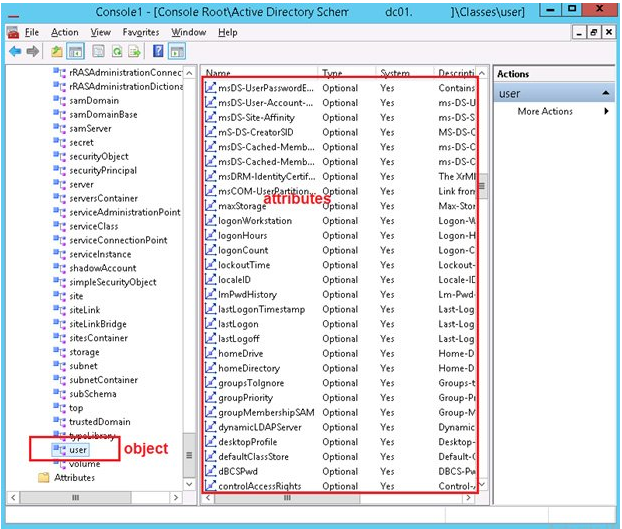The height and width of the screenshot is (529, 622).
Task: Sort list by Description column header
Action: pyautogui.click(x=456, y=73)
